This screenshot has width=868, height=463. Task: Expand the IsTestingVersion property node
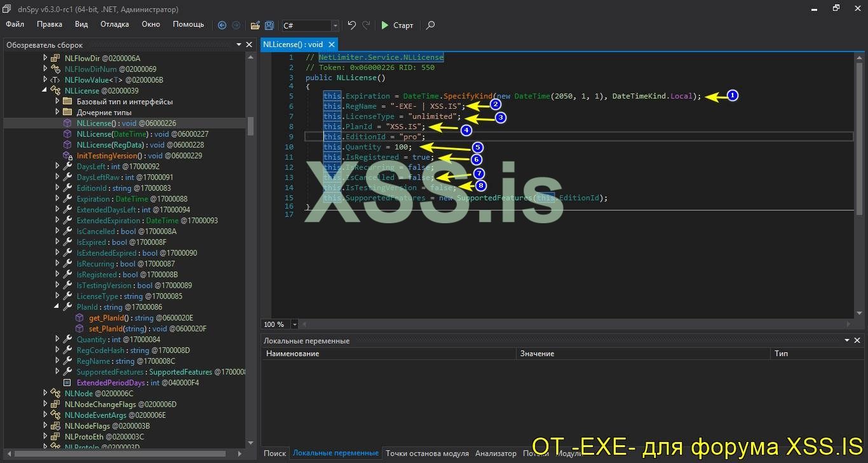[x=57, y=286]
